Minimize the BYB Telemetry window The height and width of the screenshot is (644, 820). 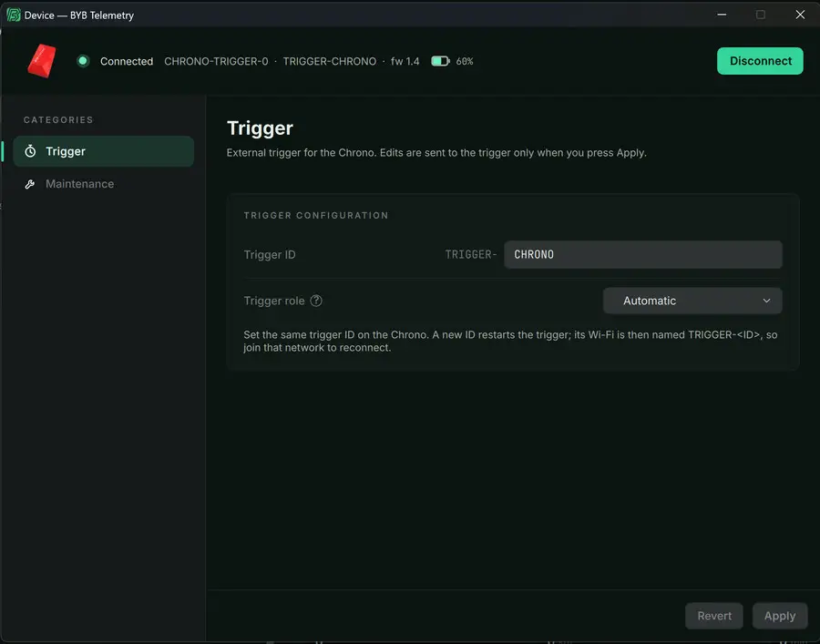coord(722,15)
